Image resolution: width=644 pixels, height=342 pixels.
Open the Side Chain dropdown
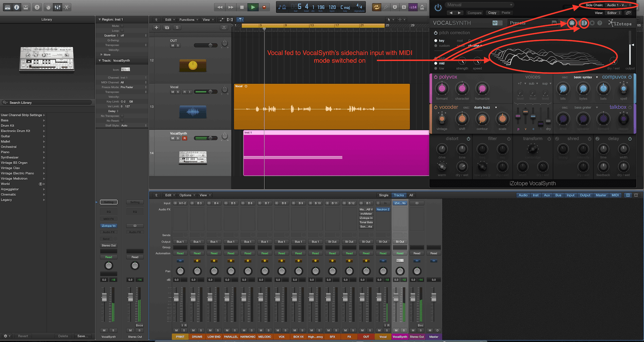click(619, 5)
